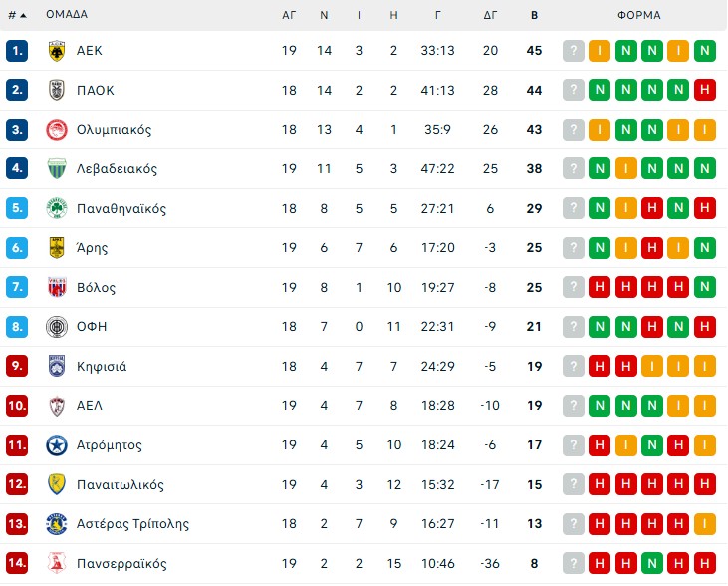The image size is (728, 586).
Task: Sort standings by the ΔΓ goal difference header
Action: [x=490, y=15]
